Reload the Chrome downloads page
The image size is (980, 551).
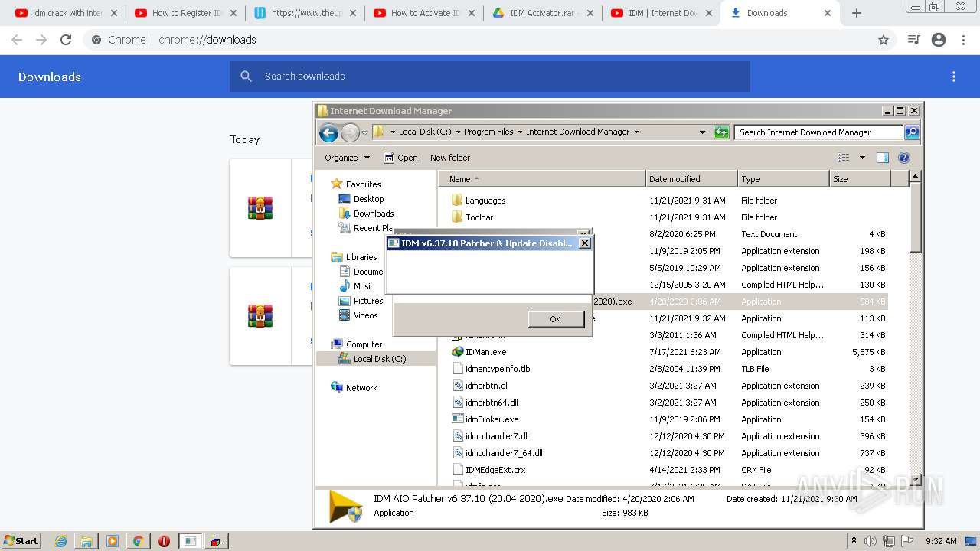pyautogui.click(x=66, y=40)
